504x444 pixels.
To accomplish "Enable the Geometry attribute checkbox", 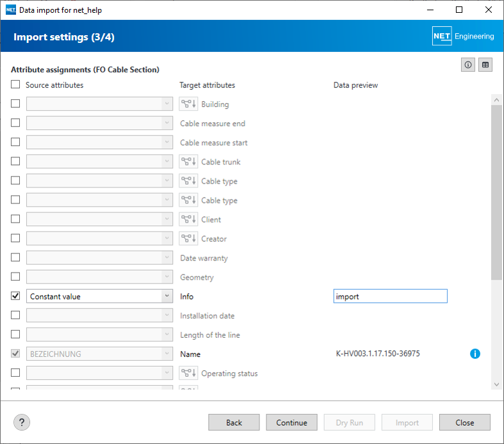I will (15, 277).
